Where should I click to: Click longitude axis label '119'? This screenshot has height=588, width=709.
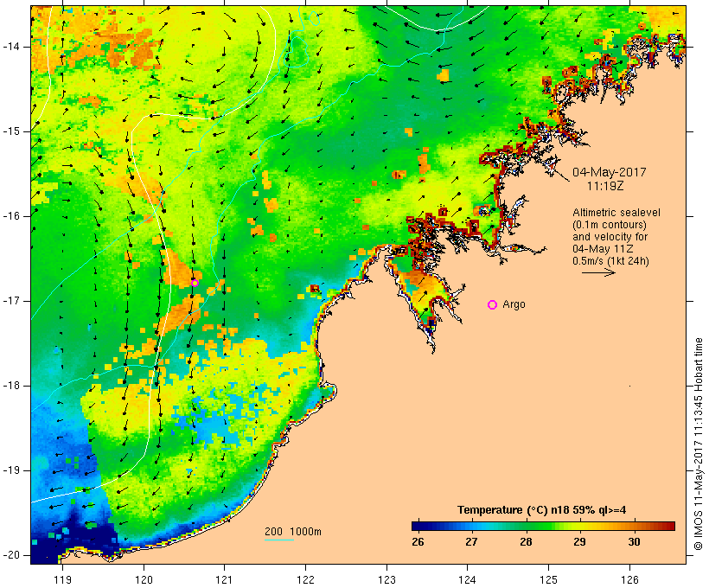click(x=62, y=579)
